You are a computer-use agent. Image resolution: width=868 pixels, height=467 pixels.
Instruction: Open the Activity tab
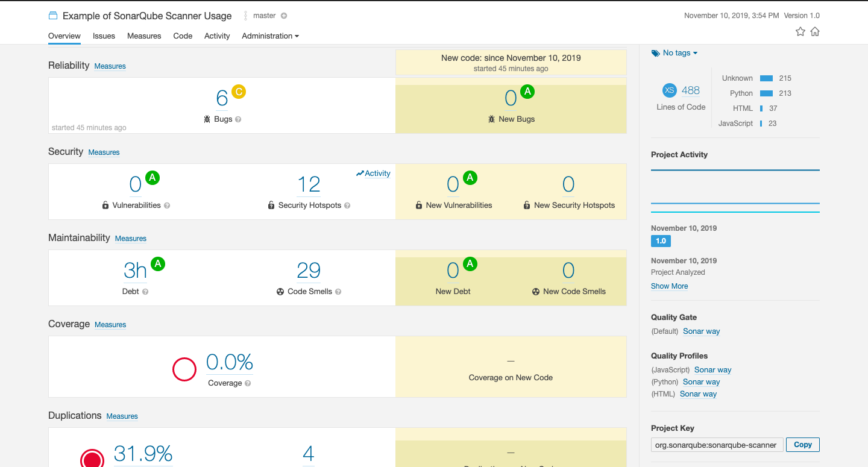[x=217, y=36]
